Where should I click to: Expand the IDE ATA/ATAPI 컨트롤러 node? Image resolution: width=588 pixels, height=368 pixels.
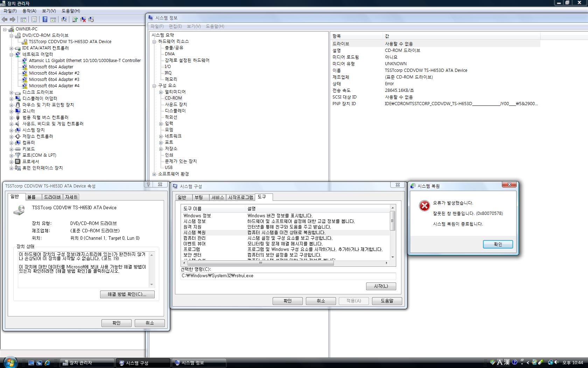tap(11, 48)
